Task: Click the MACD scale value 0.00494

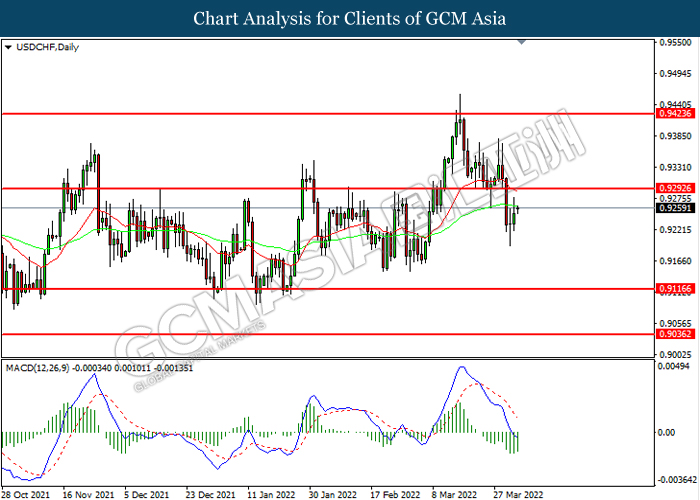Action: tap(676, 367)
